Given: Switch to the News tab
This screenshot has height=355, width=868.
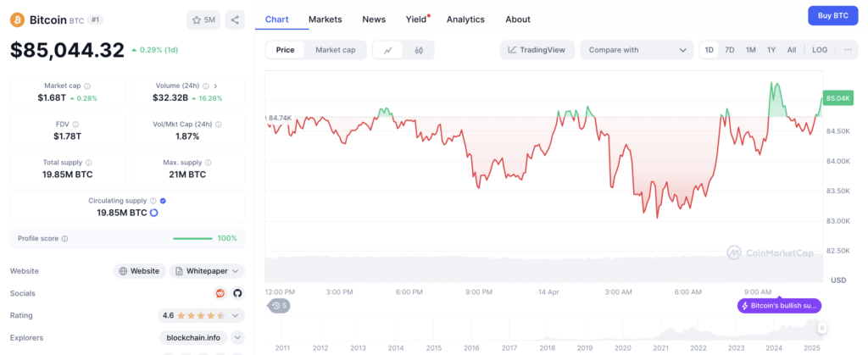Looking at the screenshot, I should (x=374, y=19).
